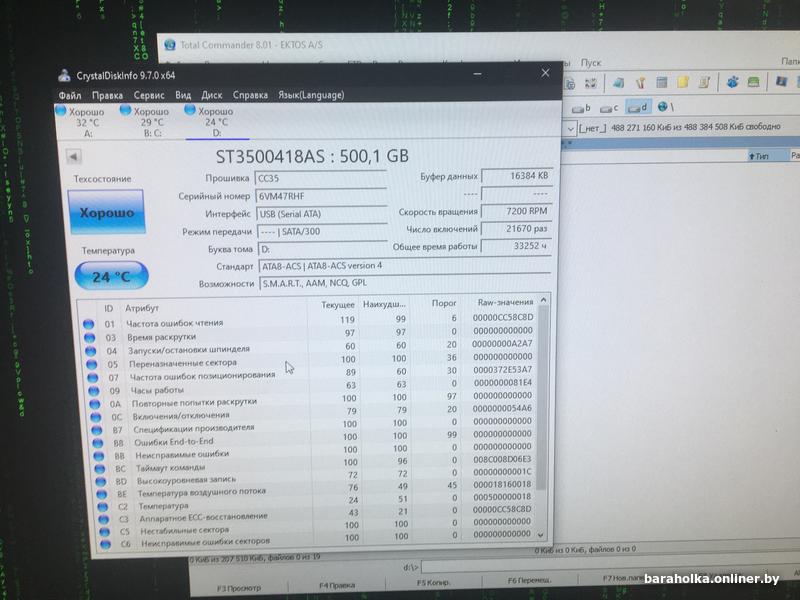
Task: Select the Таймаут команды row
Action: tap(316, 465)
